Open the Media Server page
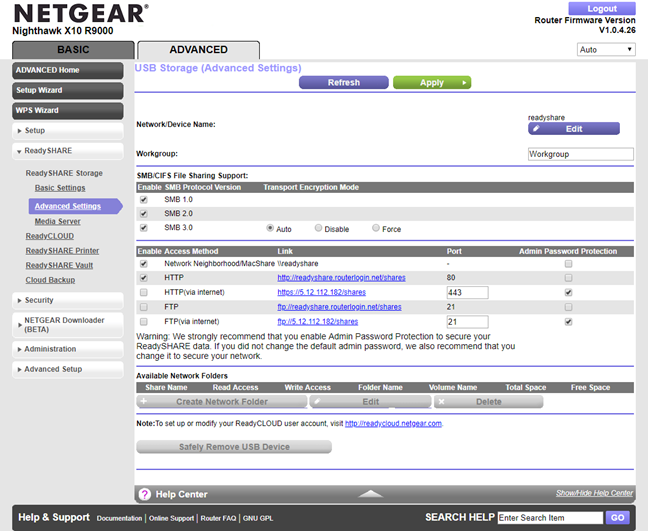 (57, 221)
